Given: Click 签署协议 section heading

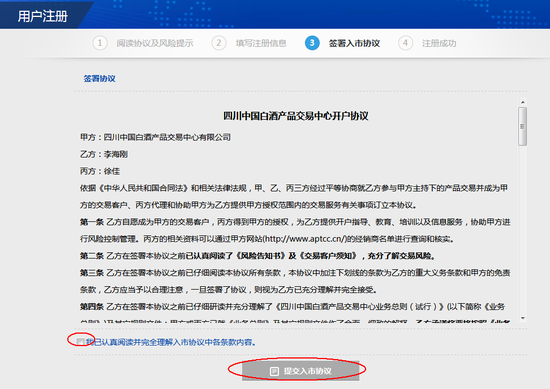Looking at the screenshot, I should (x=100, y=79).
